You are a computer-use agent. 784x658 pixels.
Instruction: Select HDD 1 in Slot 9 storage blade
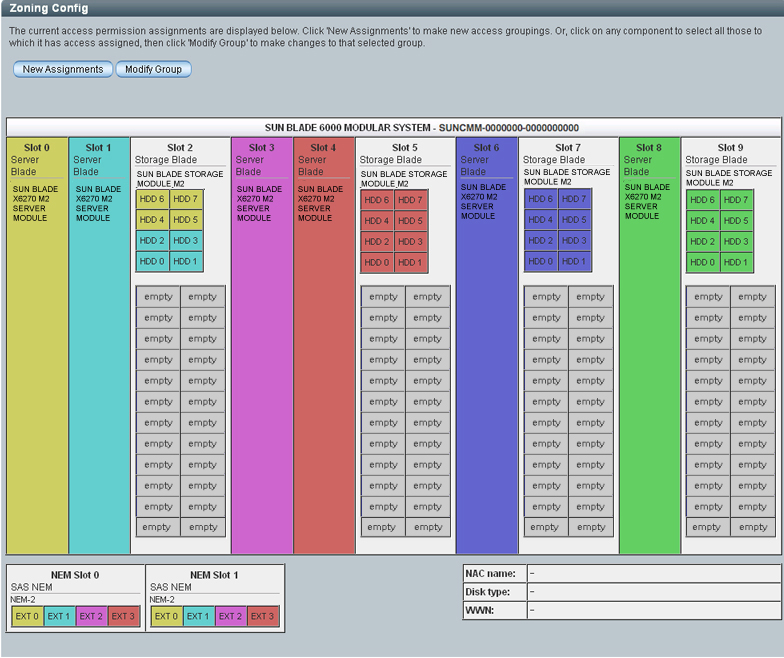click(736, 262)
